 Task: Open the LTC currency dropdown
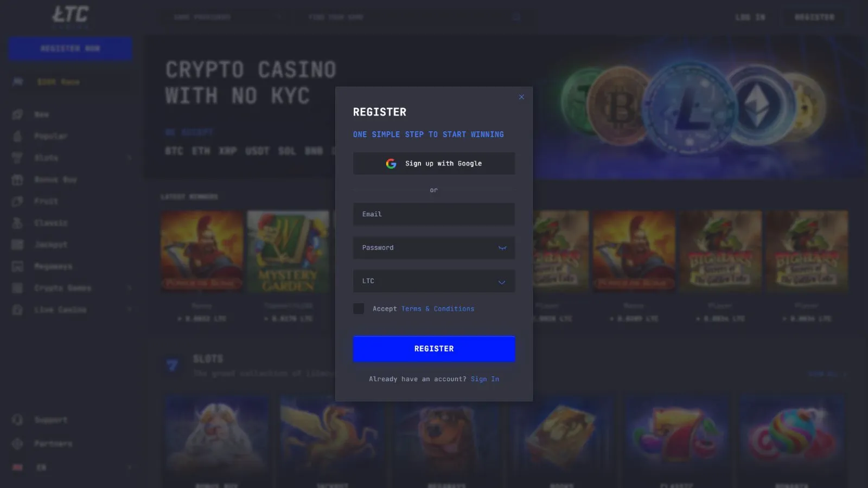click(434, 281)
